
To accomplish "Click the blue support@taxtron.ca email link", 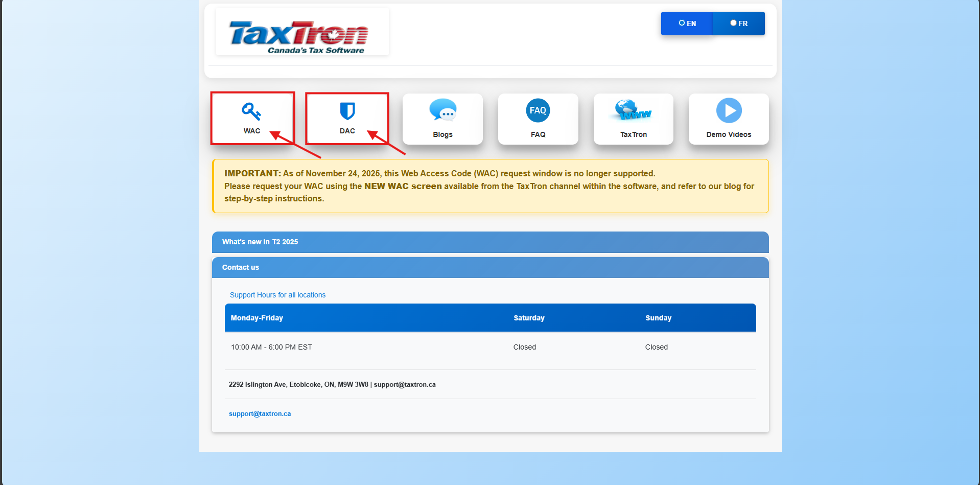I will pyautogui.click(x=260, y=414).
